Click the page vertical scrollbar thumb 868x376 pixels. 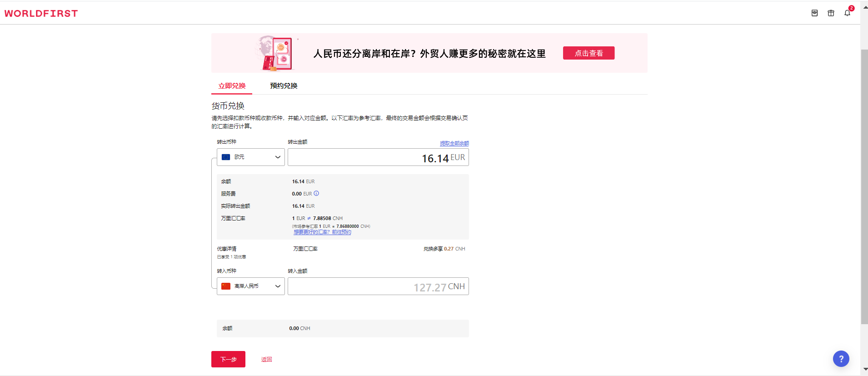864,186
